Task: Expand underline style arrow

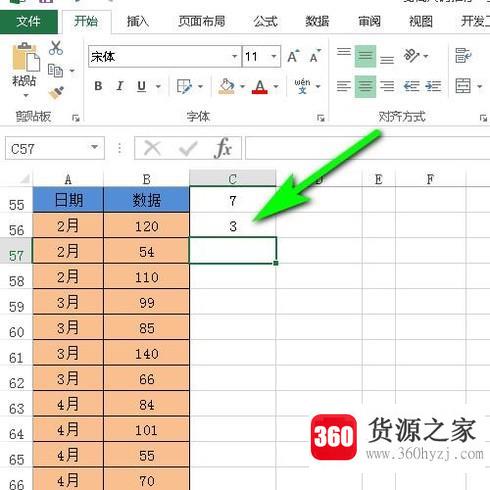Action: (158, 86)
